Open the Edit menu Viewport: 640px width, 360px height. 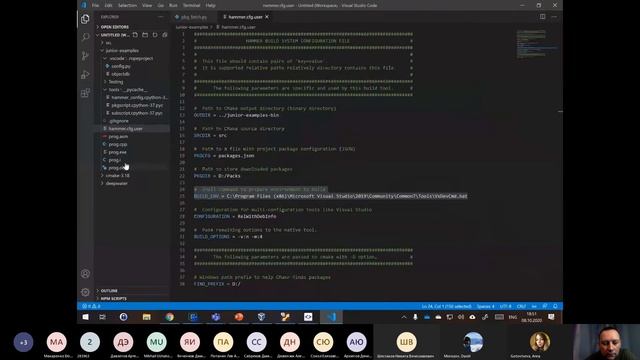108,5
